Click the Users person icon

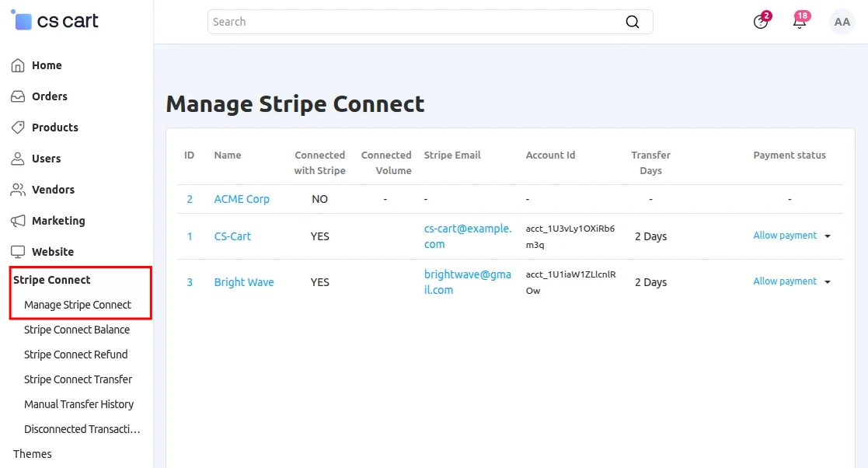(x=18, y=159)
